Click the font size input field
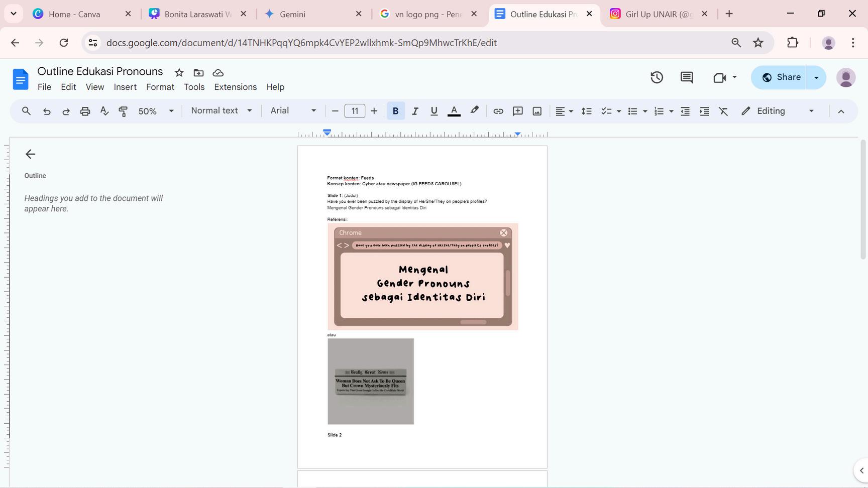The image size is (868, 488). pos(355,111)
